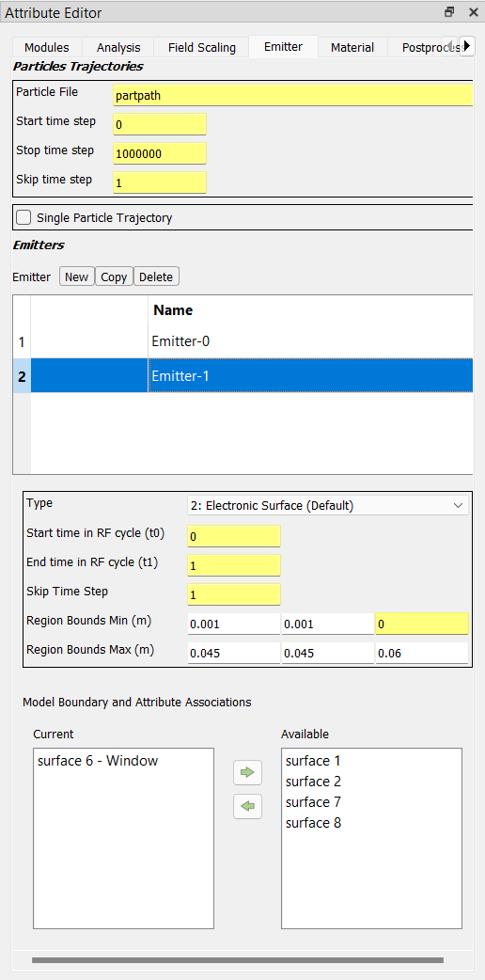Edit the Skip time step field under Trajectories
This screenshot has height=980, width=485.
pyautogui.click(x=160, y=182)
